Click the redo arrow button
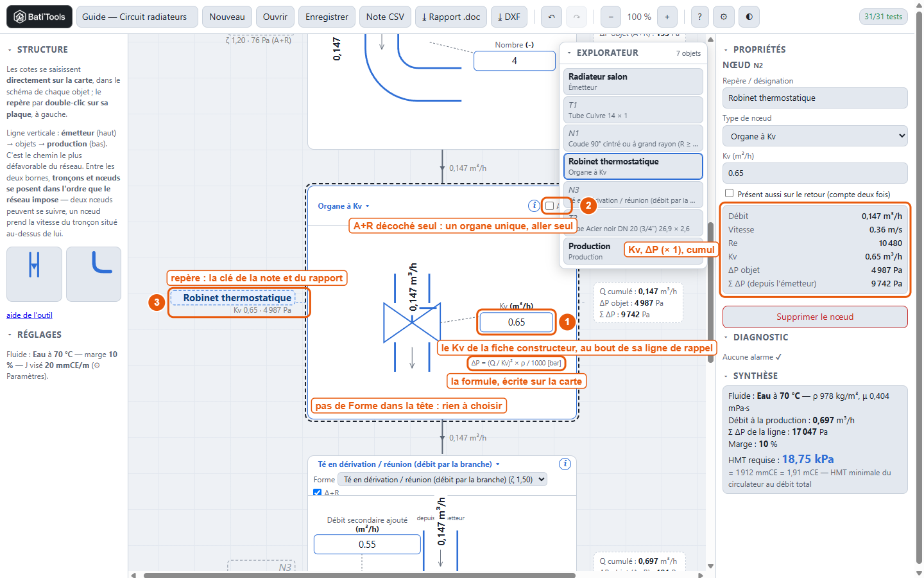The height and width of the screenshot is (578, 924). point(576,17)
